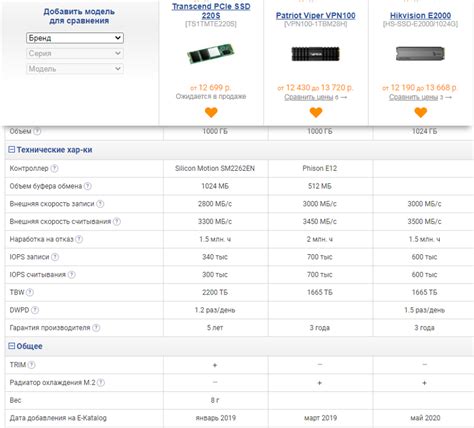Click the 2200 ТБ TBW value
474x428 pixels.
[x=215, y=292]
